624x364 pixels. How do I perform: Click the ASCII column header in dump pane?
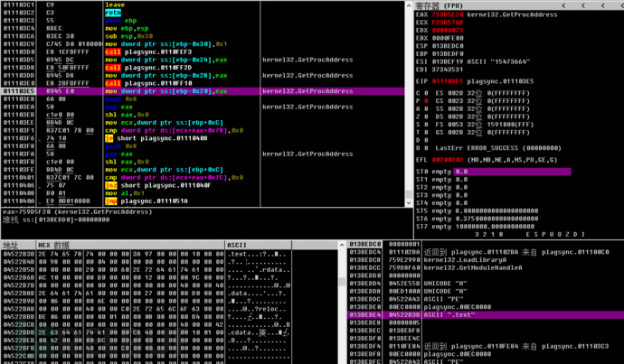coord(259,245)
